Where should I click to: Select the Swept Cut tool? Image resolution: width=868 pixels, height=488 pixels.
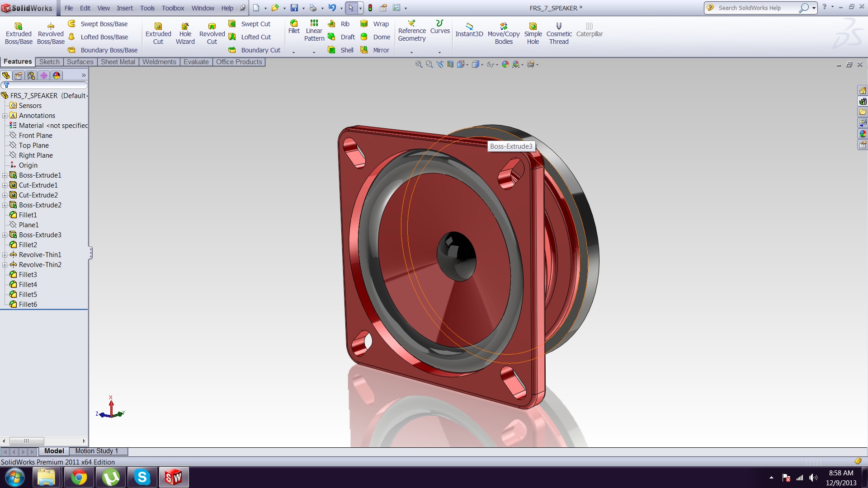click(x=250, y=24)
